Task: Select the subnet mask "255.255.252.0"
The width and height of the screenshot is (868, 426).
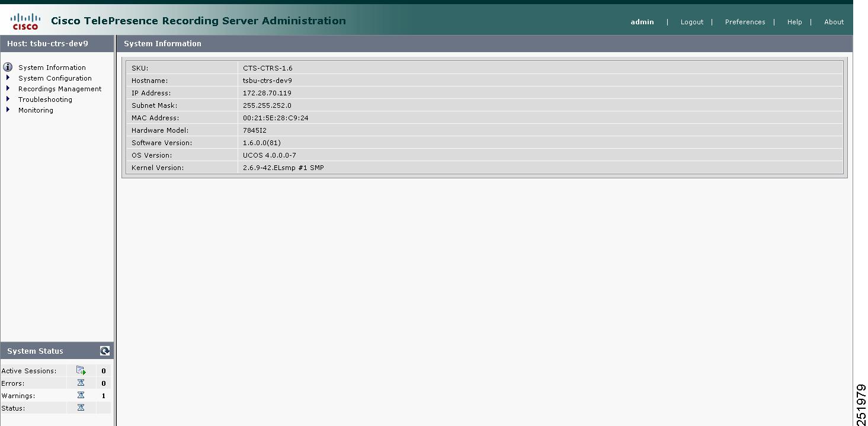Action: click(267, 105)
